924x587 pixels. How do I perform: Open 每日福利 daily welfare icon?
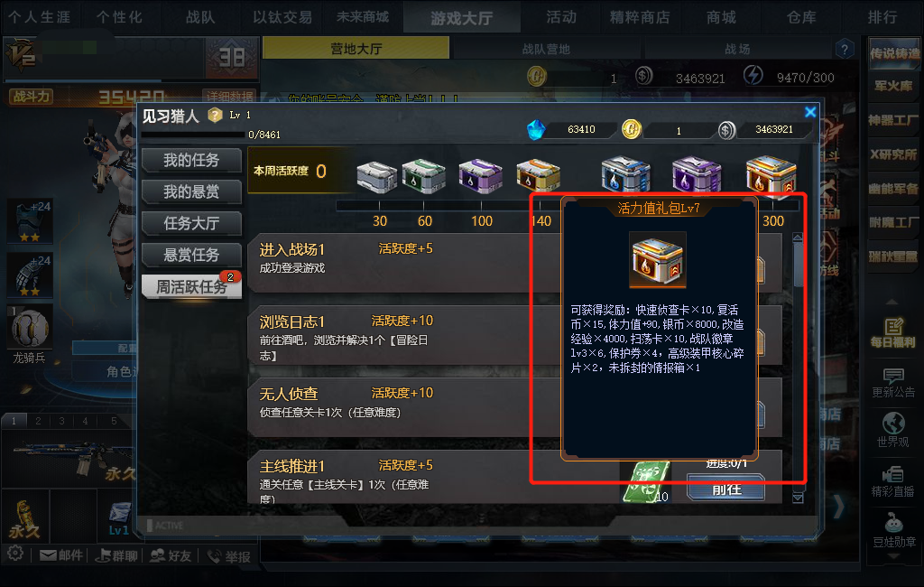point(892,332)
